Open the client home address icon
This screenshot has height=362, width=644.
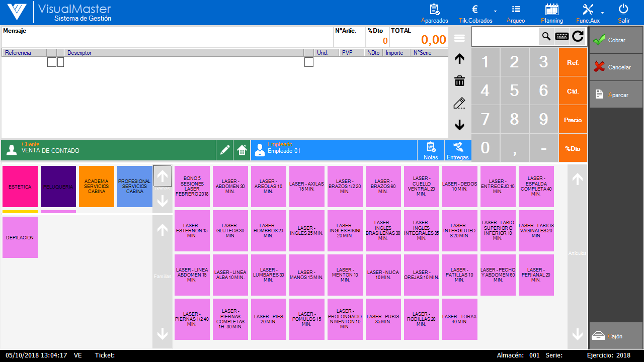coord(242,150)
